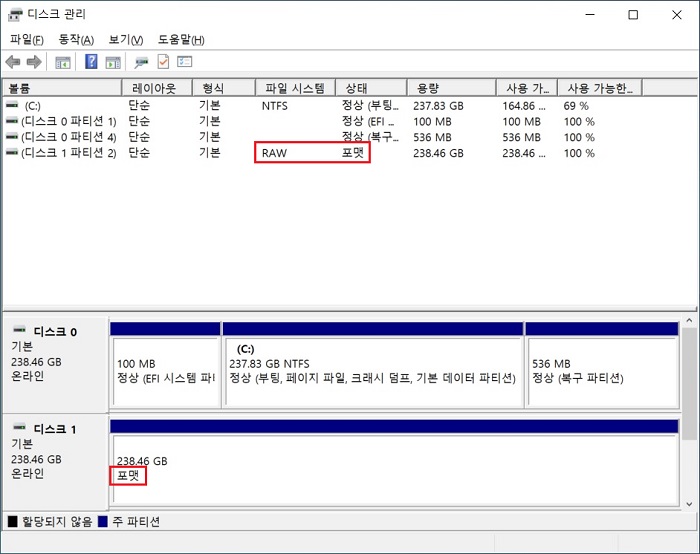Click the disk pane scroll down arrow
This screenshot has width=700, height=554.
pyautogui.click(x=689, y=504)
